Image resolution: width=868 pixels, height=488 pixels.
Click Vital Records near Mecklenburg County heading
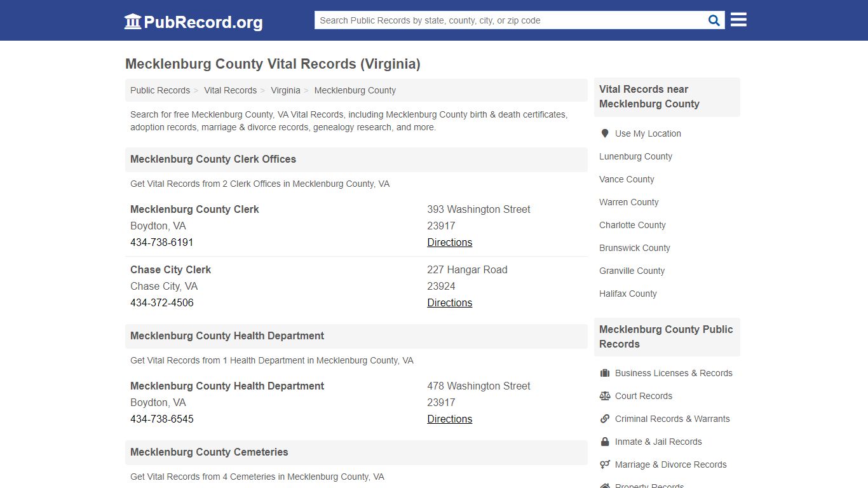[649, 97]
